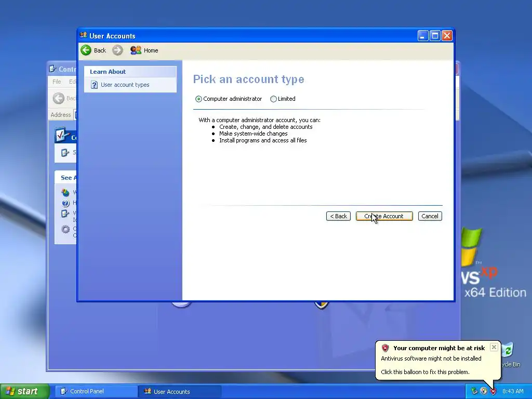Screen dimensions: 532x399
Task: Select the Limited account radio button
Action: 273,99
